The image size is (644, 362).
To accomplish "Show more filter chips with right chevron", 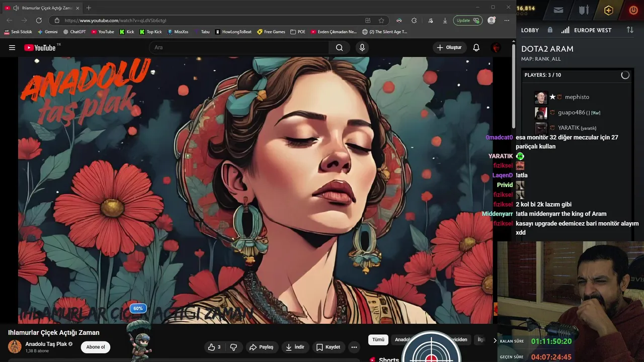I will [495, 340].
